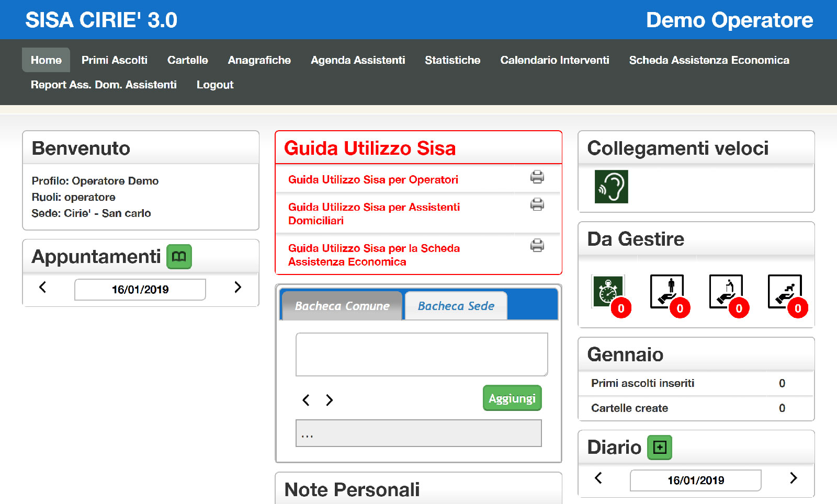Open guide for la Scheda Assistenza Economica
The height and width of the screenshot is (504, 837).
click(x=374, y=255)
